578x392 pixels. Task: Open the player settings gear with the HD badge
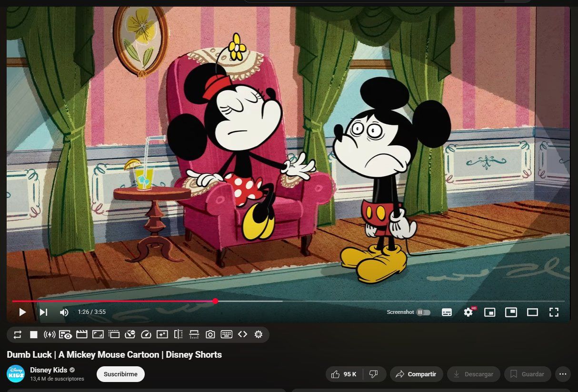click(x=468, y=312)
